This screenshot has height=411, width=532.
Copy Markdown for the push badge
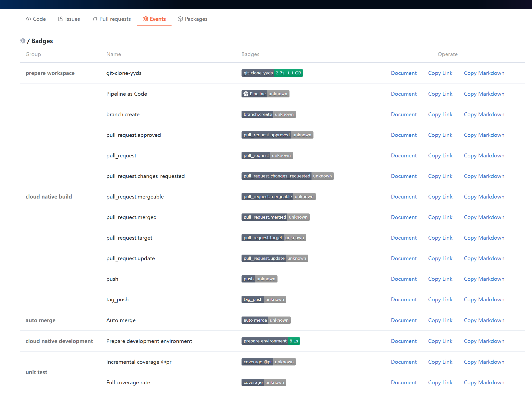pos(484,279)
